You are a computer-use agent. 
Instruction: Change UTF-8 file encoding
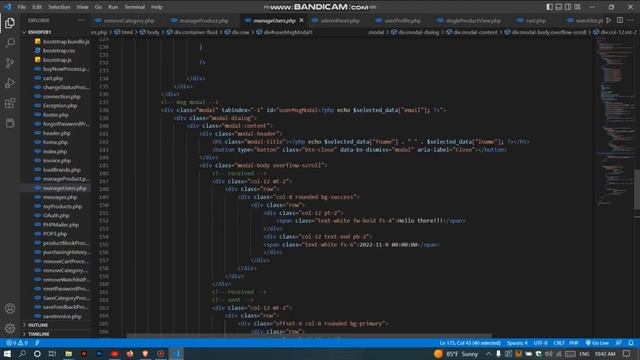click(x=540, y=343)
